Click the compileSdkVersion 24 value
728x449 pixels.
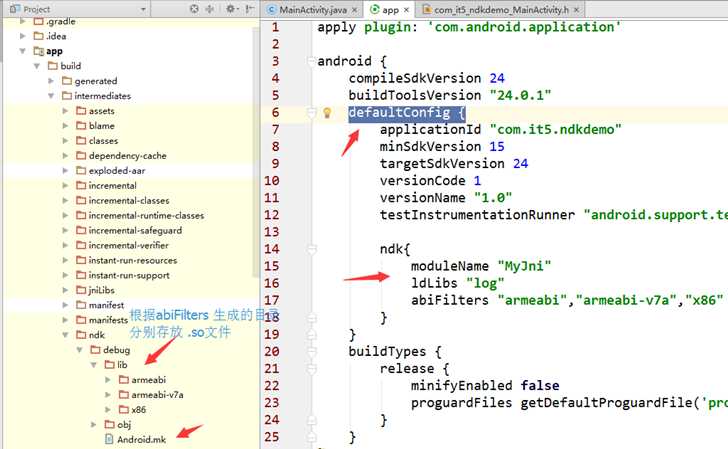(497, 78)
